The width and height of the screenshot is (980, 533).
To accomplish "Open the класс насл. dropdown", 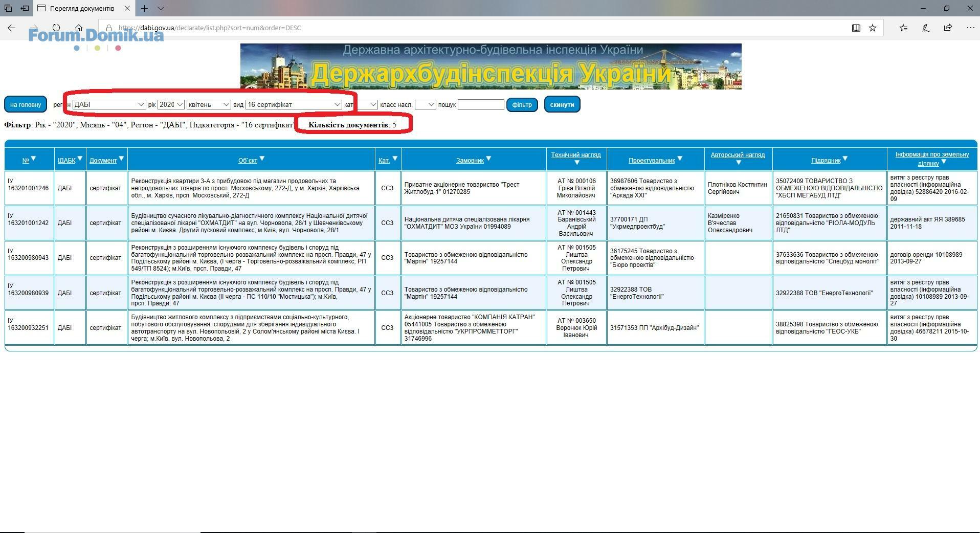I will coord(425,104).
